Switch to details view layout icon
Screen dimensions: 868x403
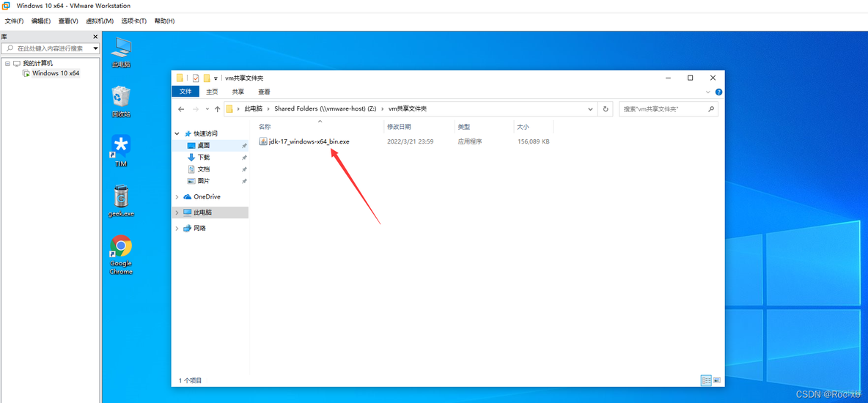pyautogui.click(x=706, y=380)
